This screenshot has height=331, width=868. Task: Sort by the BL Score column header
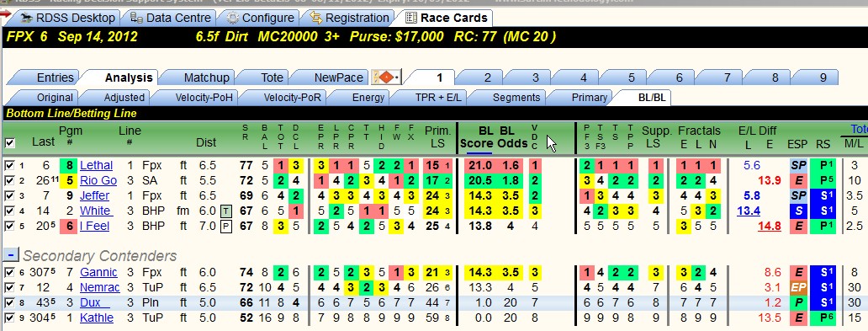point(476,137)
